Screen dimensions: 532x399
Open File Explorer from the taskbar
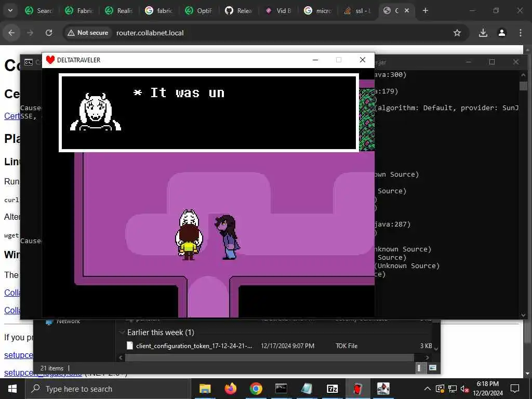[x=205, y=389]
